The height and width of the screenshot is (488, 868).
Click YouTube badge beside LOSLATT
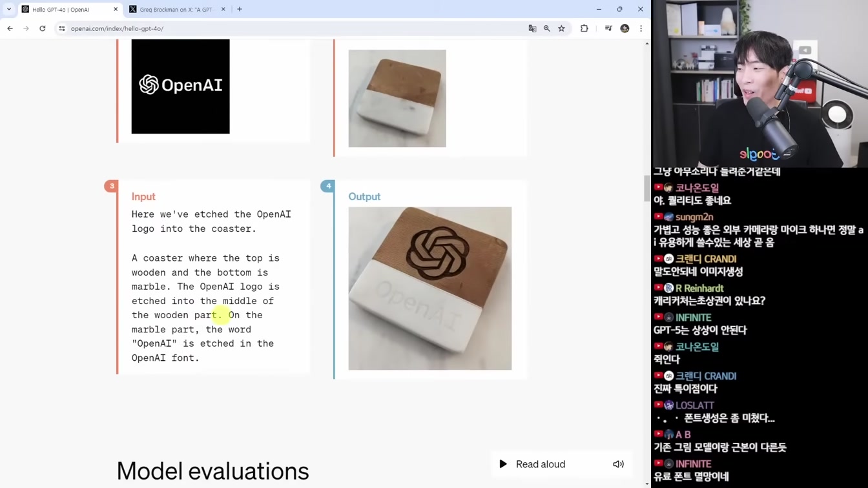pyautogui.click(x=659, y=405)
